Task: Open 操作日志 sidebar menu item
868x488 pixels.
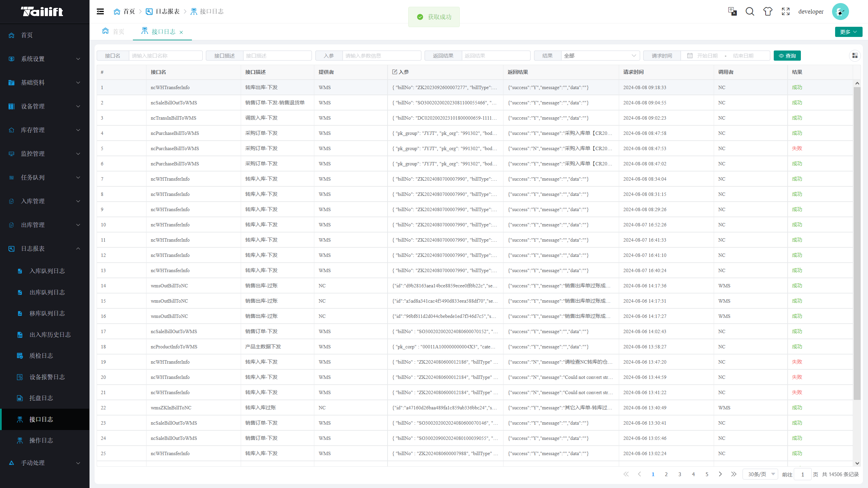Action: coord(41,440)
